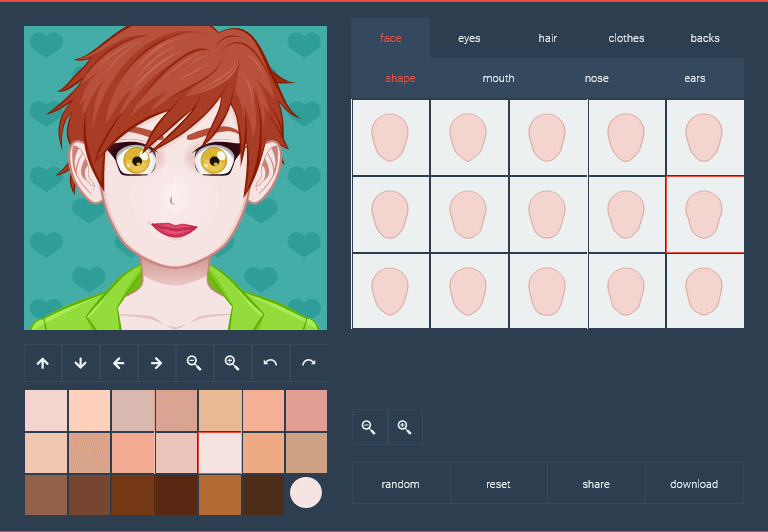Redo the change with the curved-right arrow

click(x=309, y=363)
